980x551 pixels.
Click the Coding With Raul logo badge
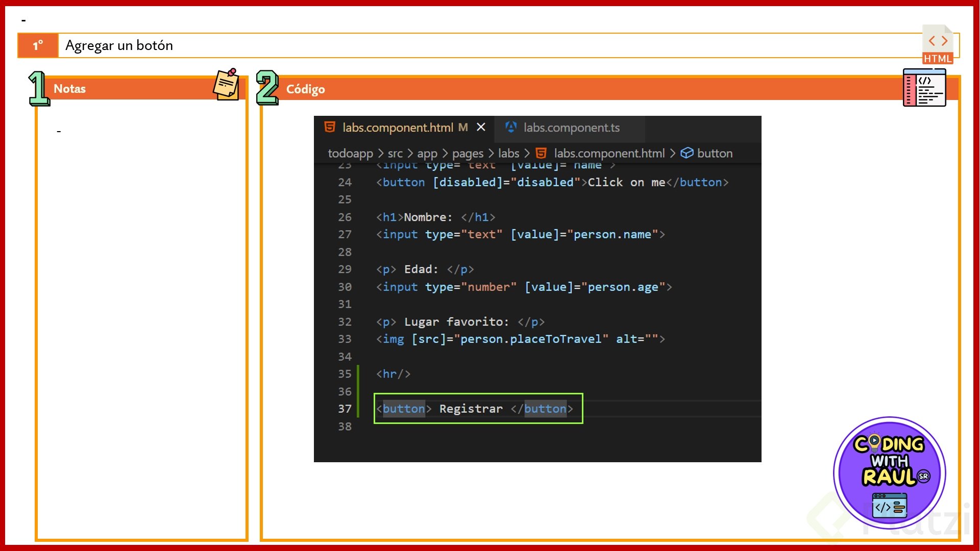coord(889,472)
